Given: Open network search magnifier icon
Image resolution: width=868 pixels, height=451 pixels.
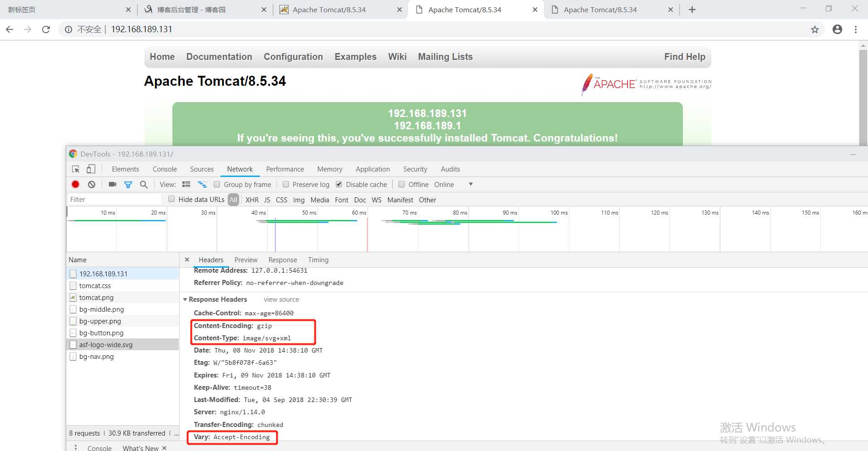Looking at the screenshot, I should [144, 184].
